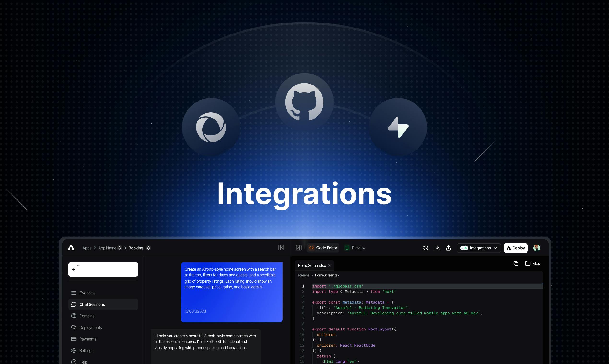609x364 pixels.
Task: Click code line "export const metadata: Metadata = {"
Action: point(353,302)
